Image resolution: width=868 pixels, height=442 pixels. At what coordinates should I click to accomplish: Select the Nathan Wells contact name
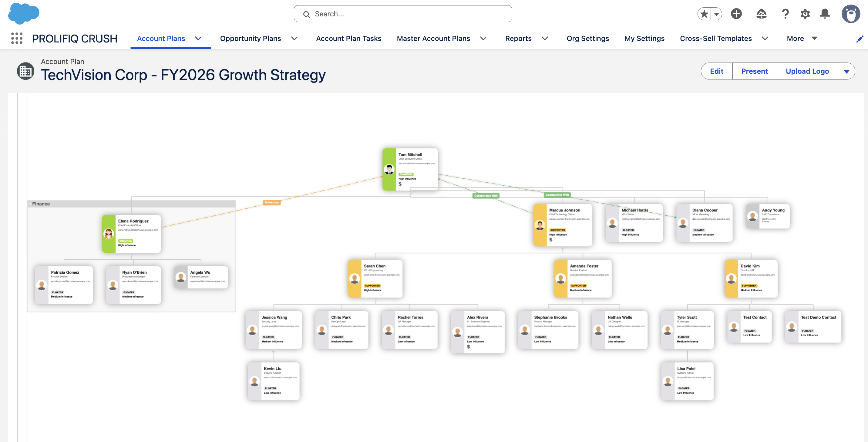coord(620,317)
